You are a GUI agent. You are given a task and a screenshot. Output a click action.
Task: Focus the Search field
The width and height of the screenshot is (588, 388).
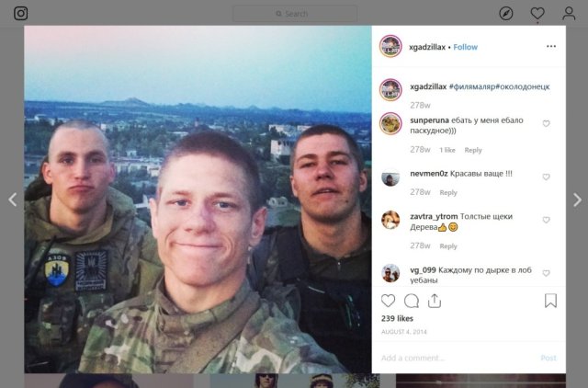tap(295, 14)
